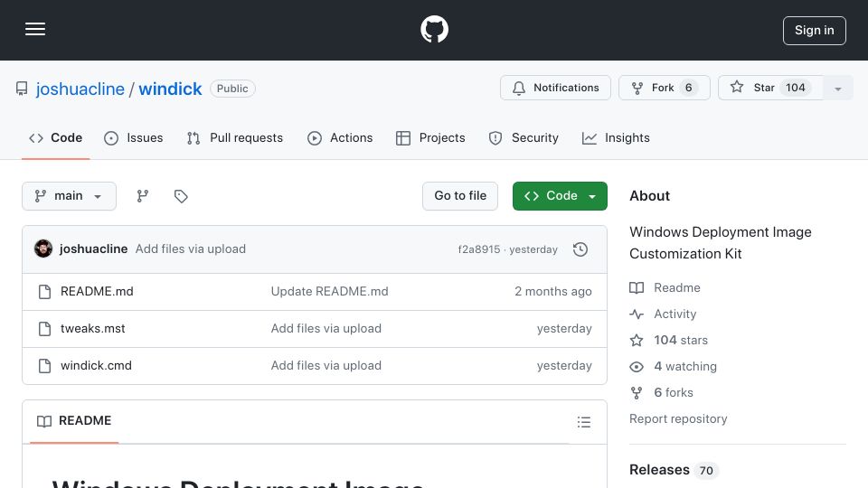
Task: Open the Insights tab
Action: click(616, 137)
